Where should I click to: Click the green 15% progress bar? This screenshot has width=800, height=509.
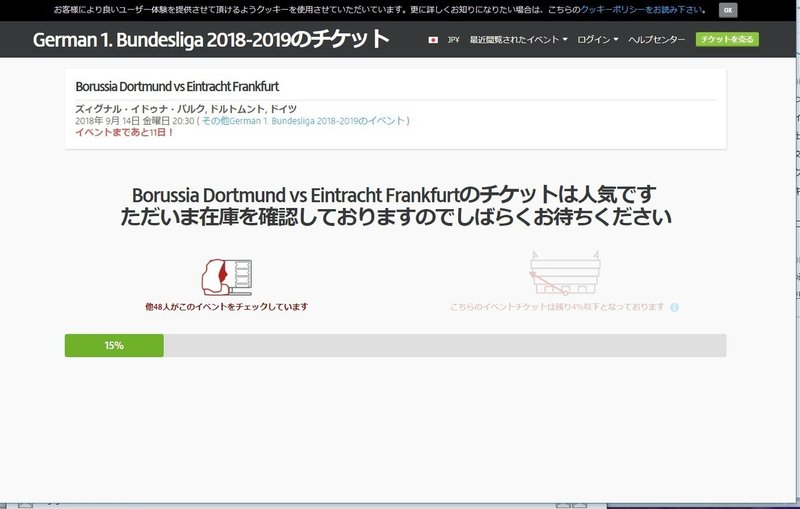114,345
